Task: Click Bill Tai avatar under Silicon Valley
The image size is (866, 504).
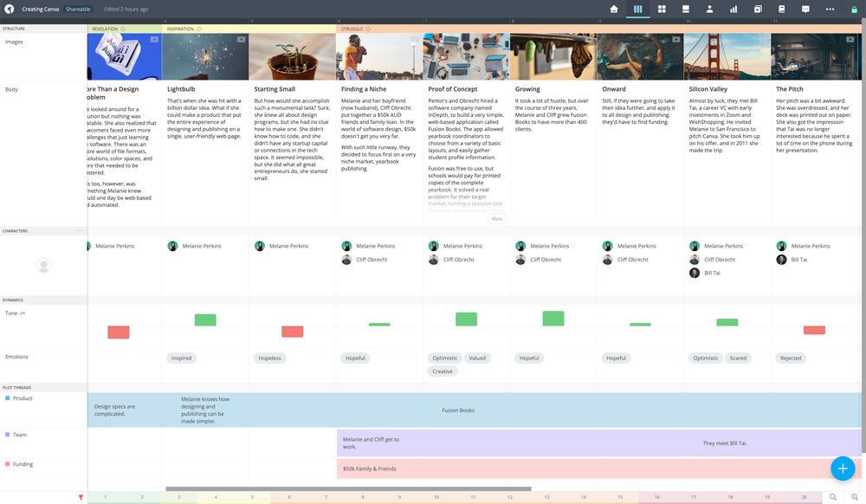Action: point(695,273)
